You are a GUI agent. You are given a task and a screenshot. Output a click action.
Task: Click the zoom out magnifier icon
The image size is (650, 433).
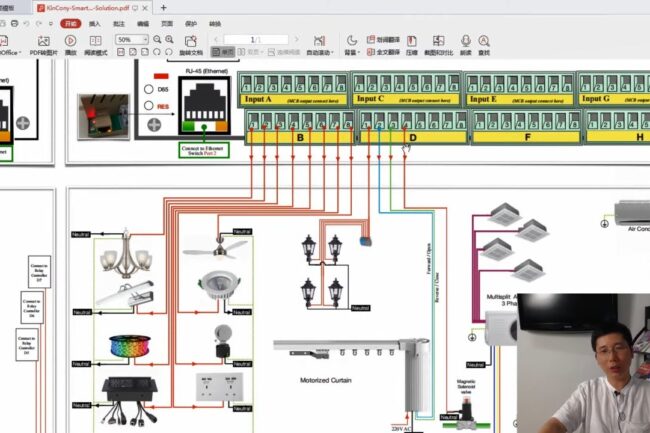pos(157,40)
